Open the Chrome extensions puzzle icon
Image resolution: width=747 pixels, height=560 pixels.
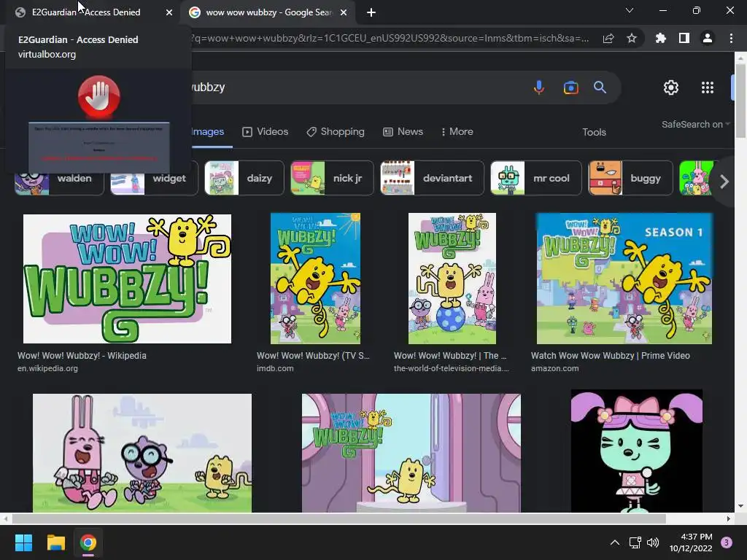[x=661, y=38]
